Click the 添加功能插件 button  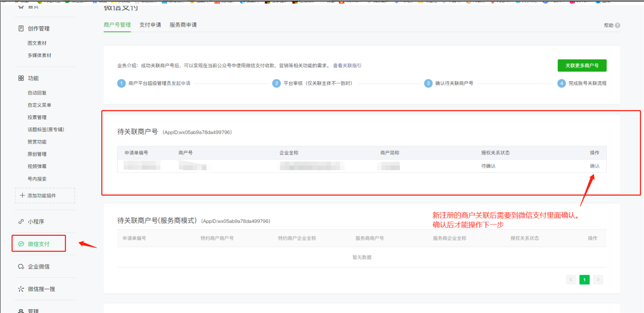tap(45, 195)
